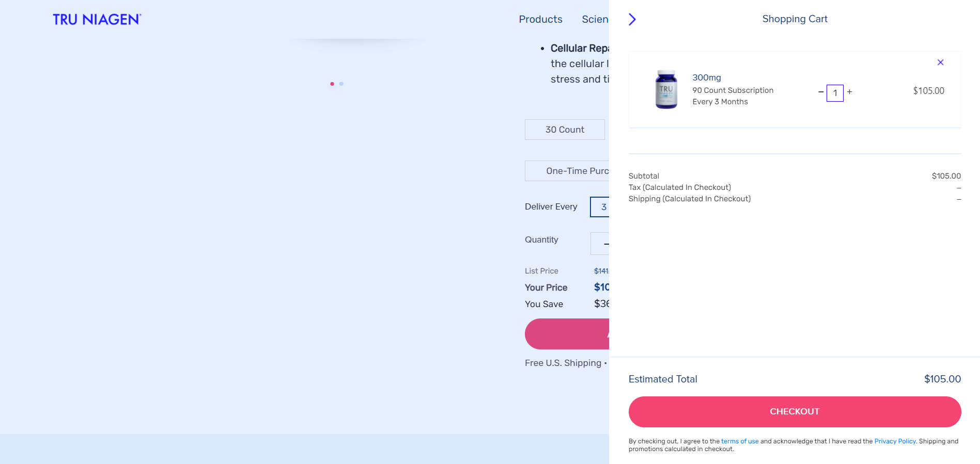Click the cart quantity input field

tap(835, 93)
